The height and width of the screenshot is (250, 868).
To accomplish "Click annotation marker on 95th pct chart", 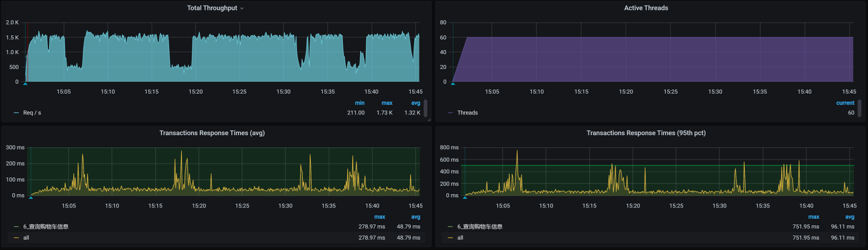I will [465, 198].
